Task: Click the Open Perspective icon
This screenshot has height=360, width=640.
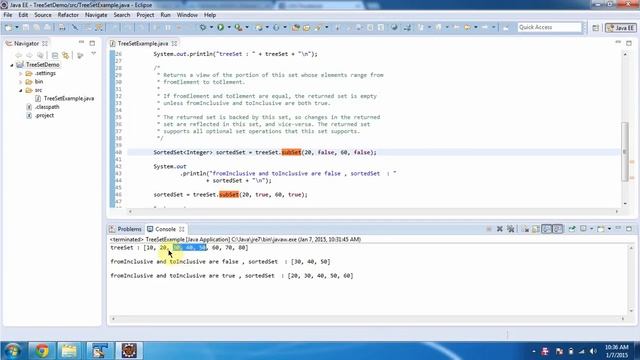Action: click(596, 27)
